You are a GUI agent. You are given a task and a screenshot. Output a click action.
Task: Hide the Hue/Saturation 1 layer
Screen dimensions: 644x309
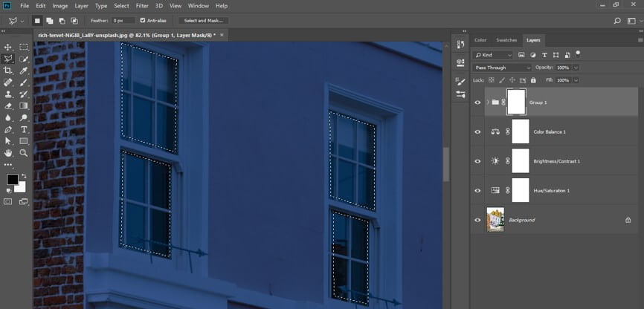click(x=477, y=190)
